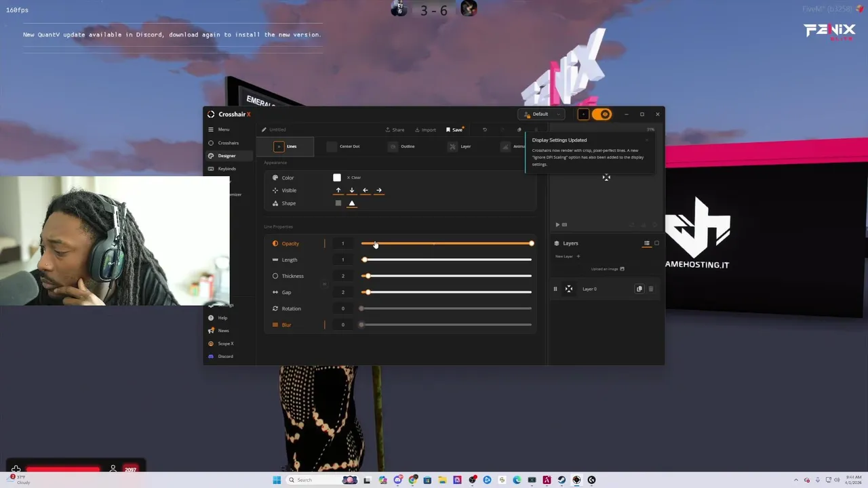868x488 pixels.
Task: Duplicate Layer 0
Action: coord(639,289)
